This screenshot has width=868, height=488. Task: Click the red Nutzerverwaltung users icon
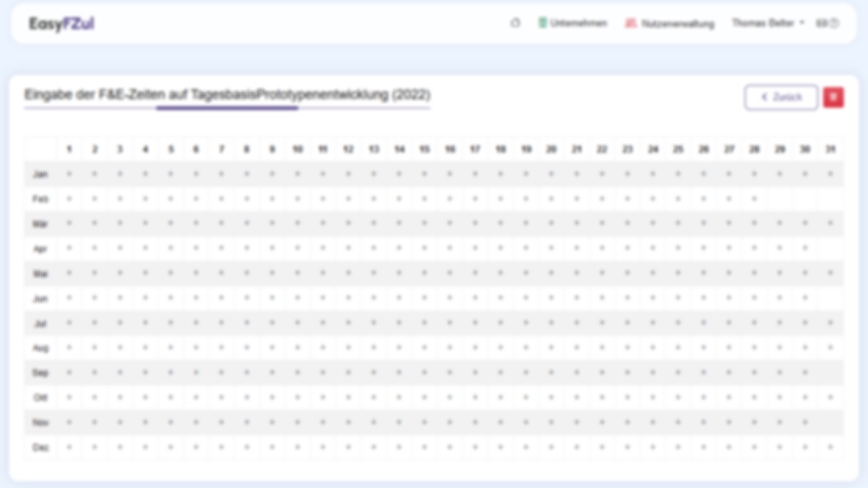pos(630,23)
